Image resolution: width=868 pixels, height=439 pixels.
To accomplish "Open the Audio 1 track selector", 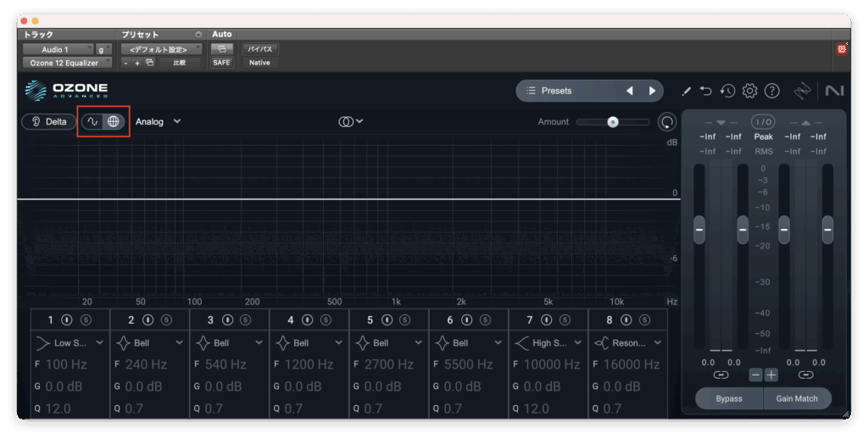I will click(58, 49).
